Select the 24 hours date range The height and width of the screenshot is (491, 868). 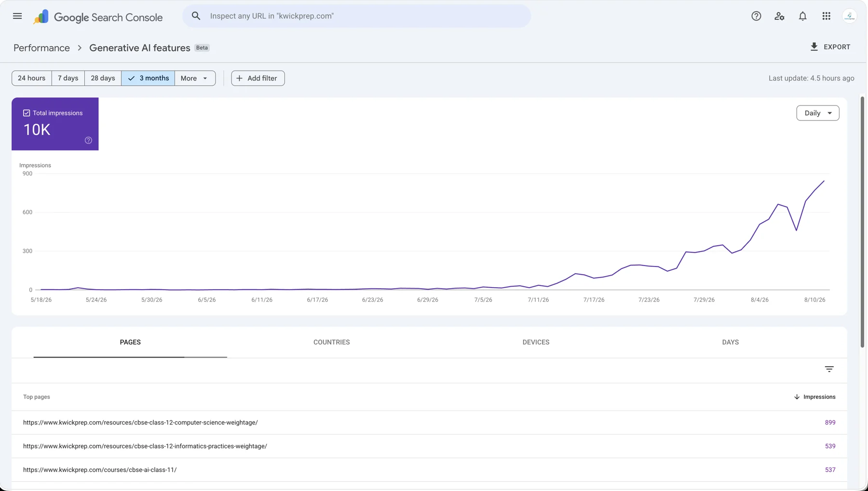[x=31, y=78]
